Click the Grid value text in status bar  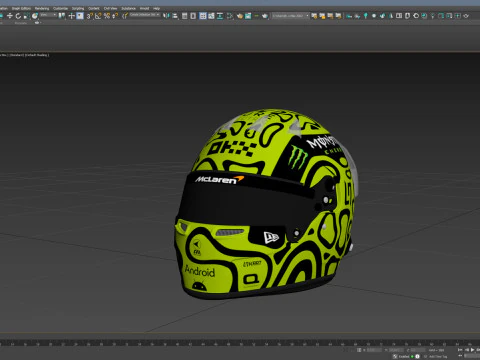[x=436, y=350]
